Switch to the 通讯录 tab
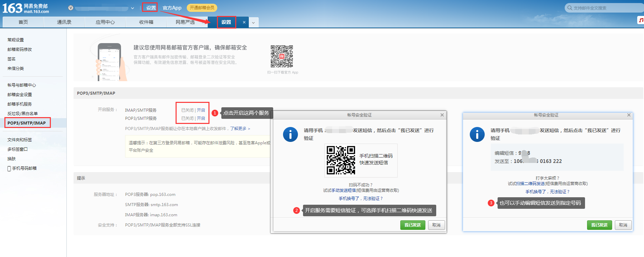This screenshot has height=257, width=644. point(64,22)
